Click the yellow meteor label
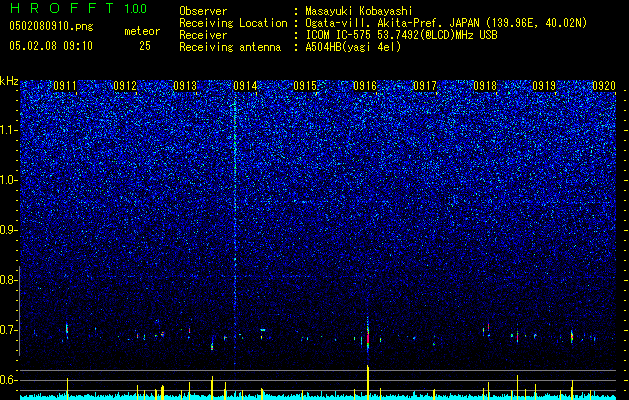 (x=142, y=31)
